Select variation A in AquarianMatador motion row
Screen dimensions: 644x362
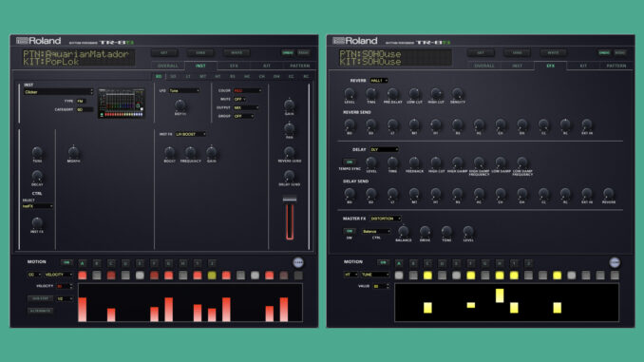click(x=82, y=263)
